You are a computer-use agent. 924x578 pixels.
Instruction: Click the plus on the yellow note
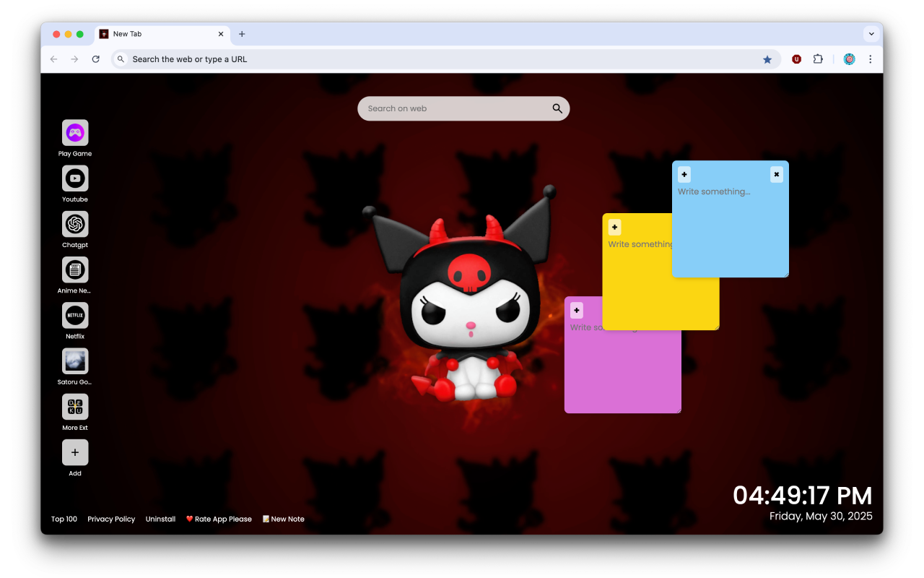(614, 228)
